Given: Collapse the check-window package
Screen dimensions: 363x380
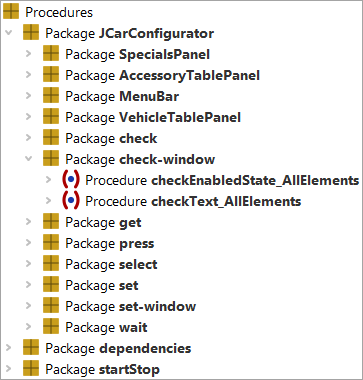Looking at the screenshot, I should (x=29, y=159).
